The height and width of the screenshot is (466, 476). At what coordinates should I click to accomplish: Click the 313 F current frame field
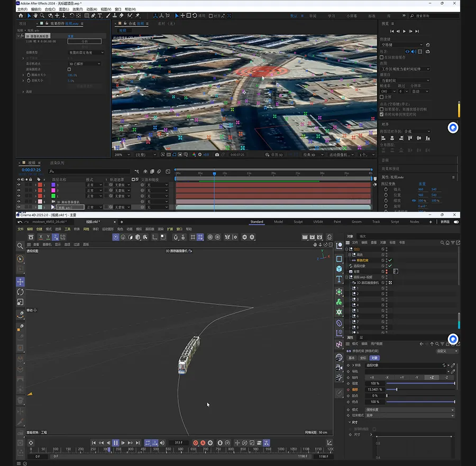(x=179, y=443)
